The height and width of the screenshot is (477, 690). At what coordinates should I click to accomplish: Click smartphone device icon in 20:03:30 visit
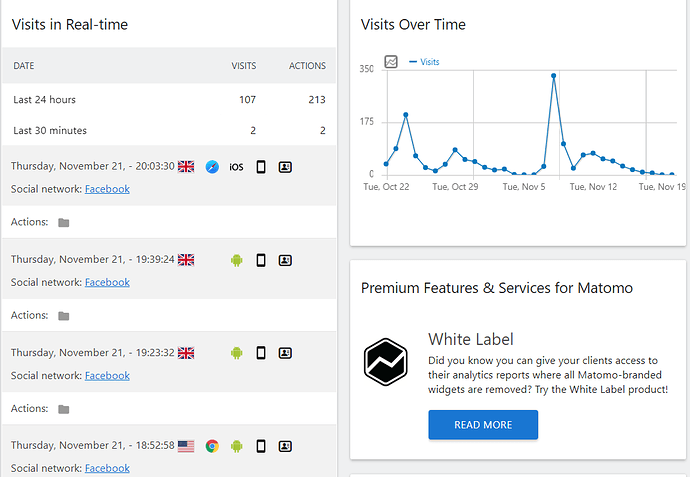coord(261,167)
